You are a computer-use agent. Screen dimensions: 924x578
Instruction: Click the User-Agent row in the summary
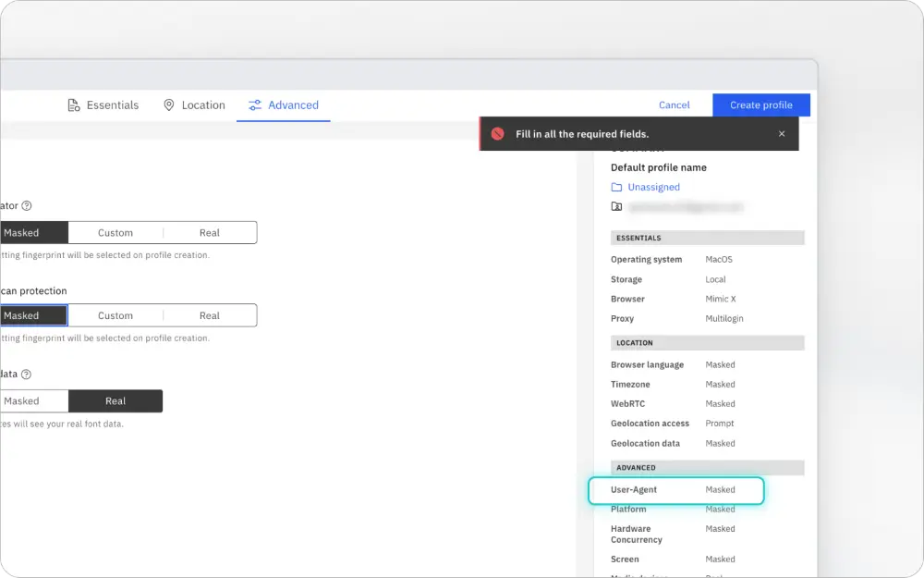click(x=676, y=490)
